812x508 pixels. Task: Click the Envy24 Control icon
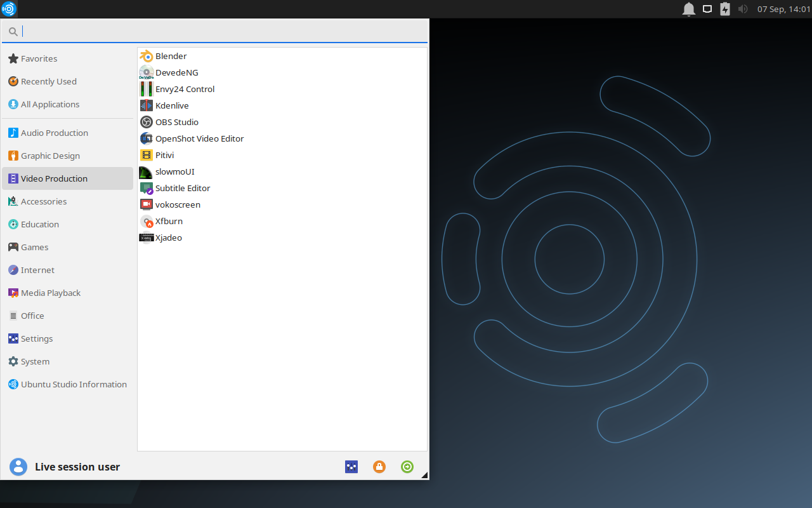[147, 89]
